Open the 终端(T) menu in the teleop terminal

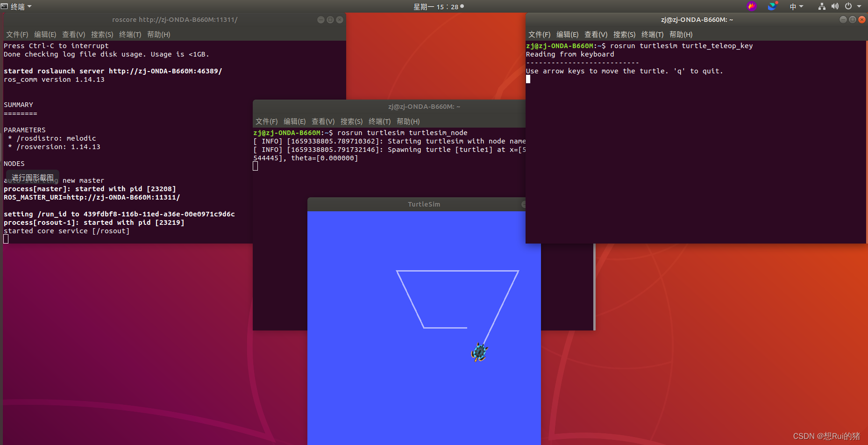point(652,34)
